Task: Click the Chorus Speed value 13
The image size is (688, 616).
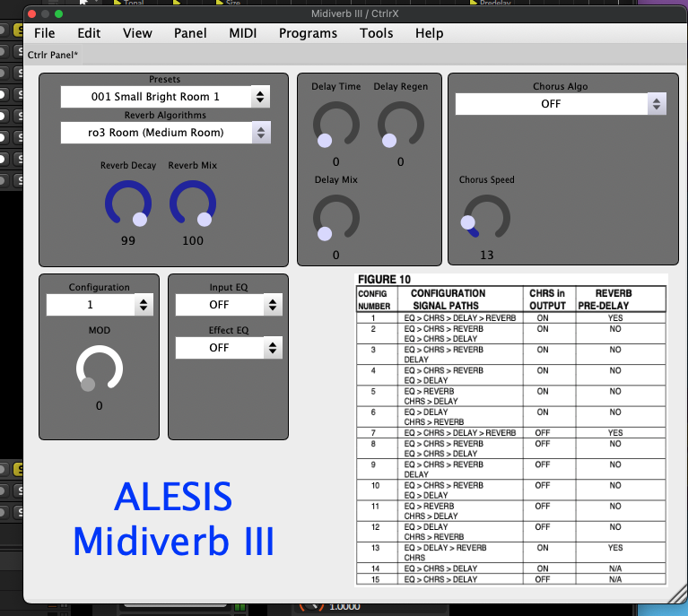Action: [486, 255]
